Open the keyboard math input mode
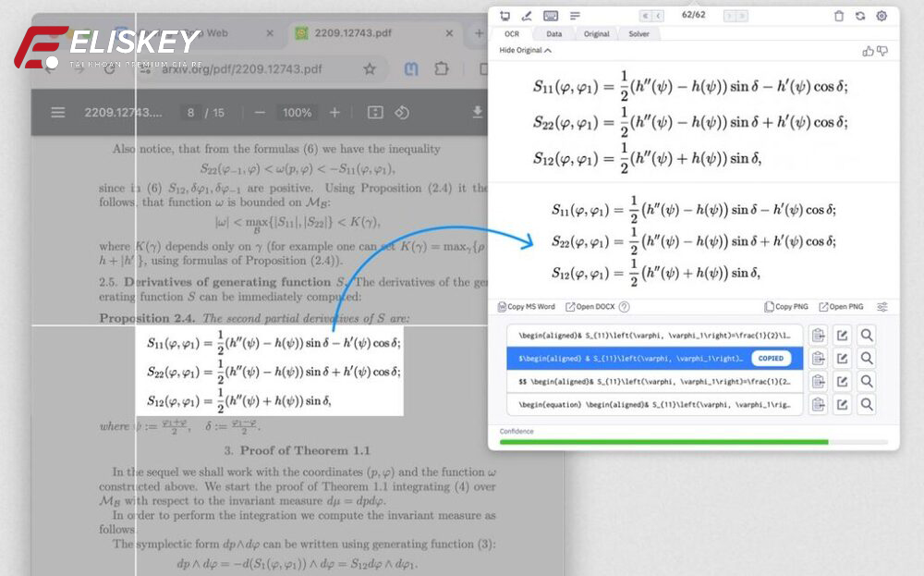Screen dimensions: 924x576 point(550,16)
